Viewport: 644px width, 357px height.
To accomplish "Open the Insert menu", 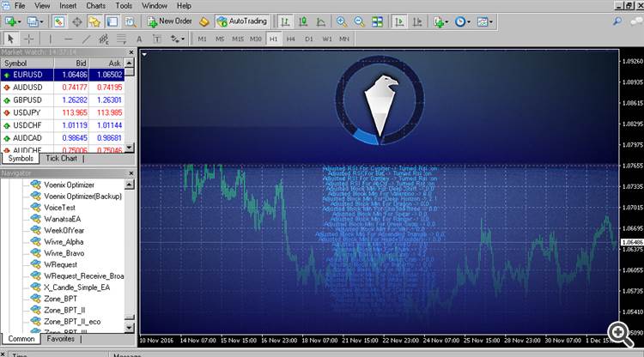I will (68, 6).
